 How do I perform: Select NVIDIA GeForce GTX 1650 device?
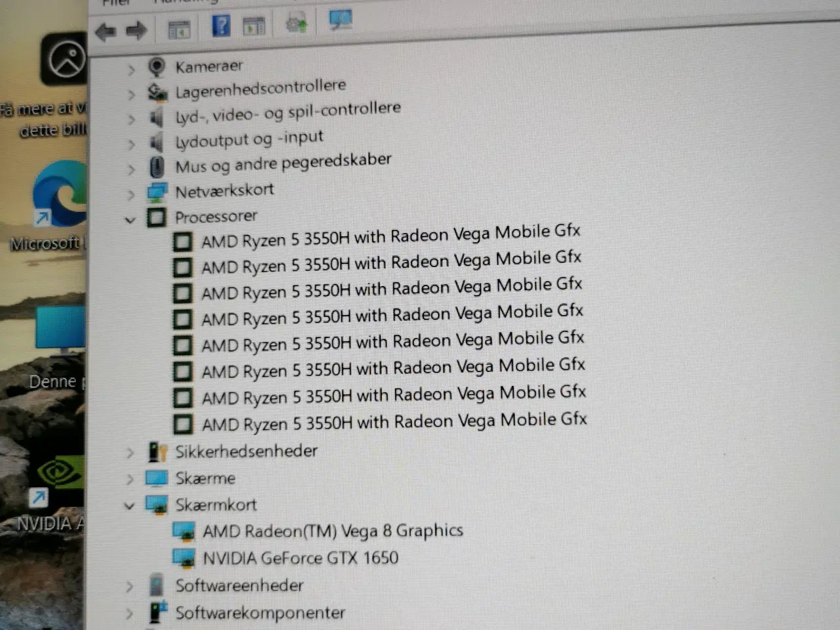point(302,557)
